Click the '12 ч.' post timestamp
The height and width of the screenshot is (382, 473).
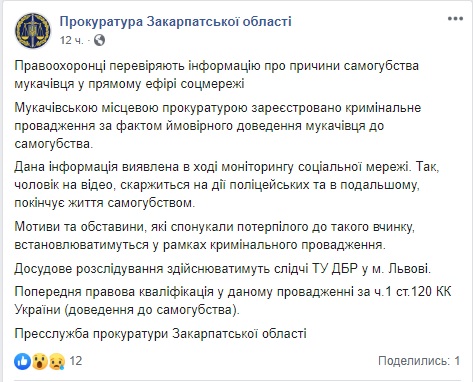tap(72, 40)
